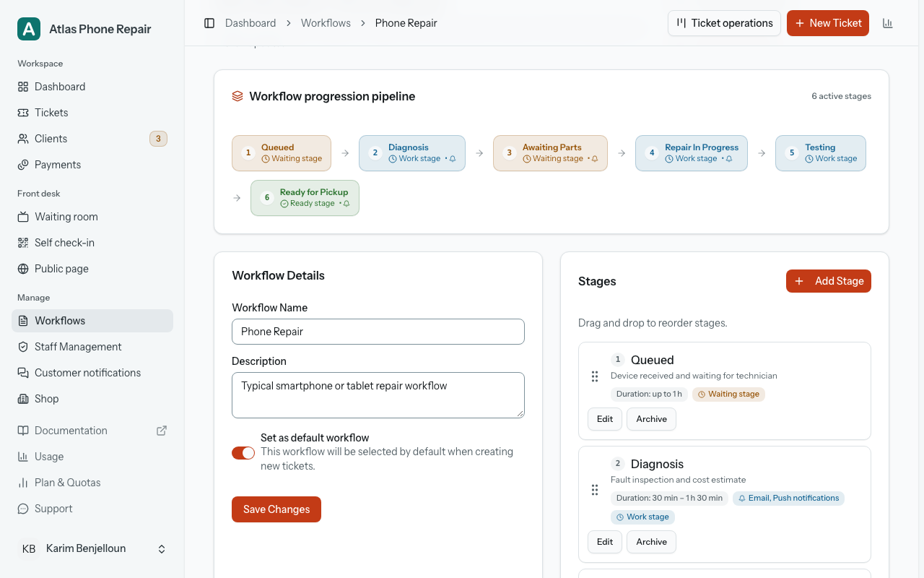Click into the Description text area

click(x=378, y=395)
